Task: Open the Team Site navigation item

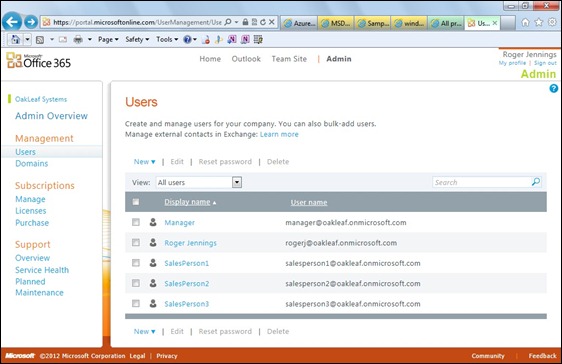Action: point(289,59)
